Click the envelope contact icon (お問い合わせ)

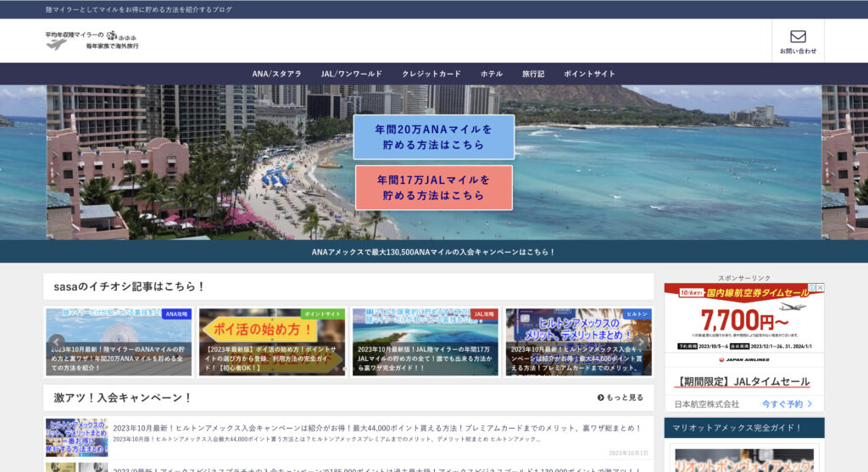(x=798, y=37)
